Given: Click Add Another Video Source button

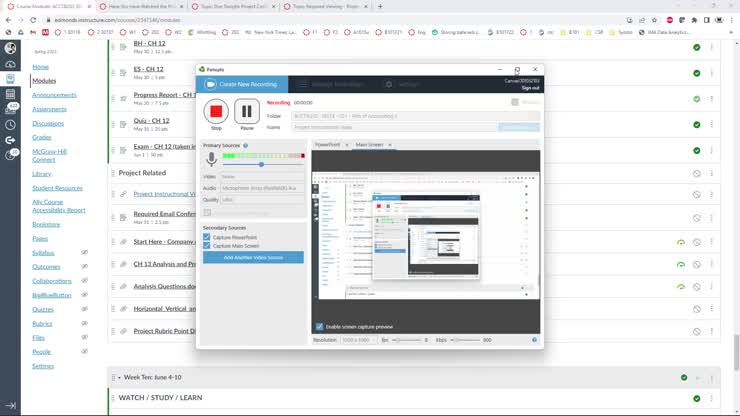Looking at the screenshot, I should pyautogui.click(x=253, y=257).
